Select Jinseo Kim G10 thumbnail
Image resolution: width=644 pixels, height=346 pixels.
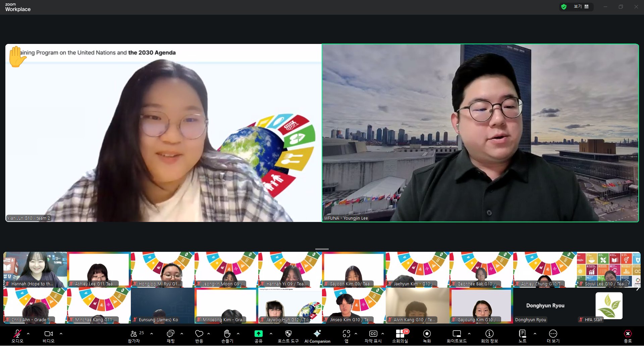coord(354,305)
